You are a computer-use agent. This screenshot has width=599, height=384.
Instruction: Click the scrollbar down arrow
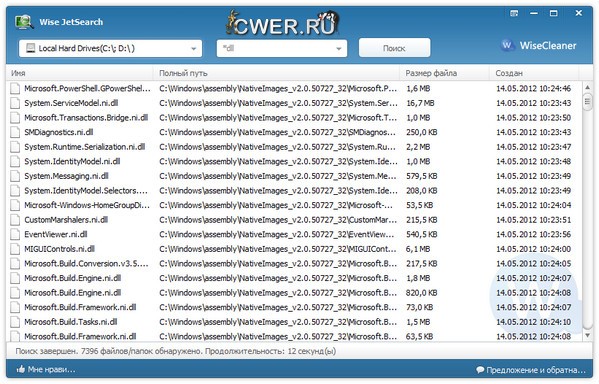point(588,335)
